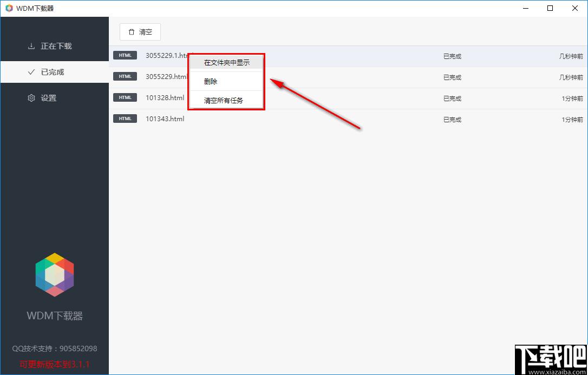Select the 已完成 sidebar tab
588x375 pixels.
(x=55, y=72)
